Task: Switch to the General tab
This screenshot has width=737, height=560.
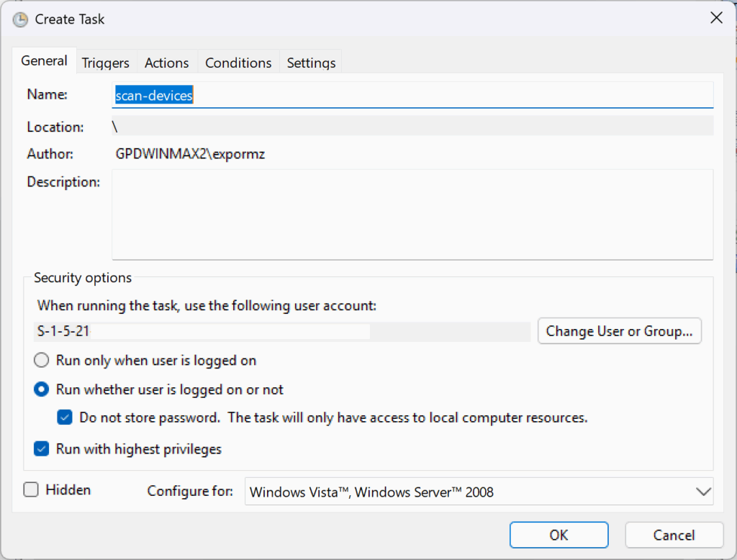Action: [x=44, y=61]
